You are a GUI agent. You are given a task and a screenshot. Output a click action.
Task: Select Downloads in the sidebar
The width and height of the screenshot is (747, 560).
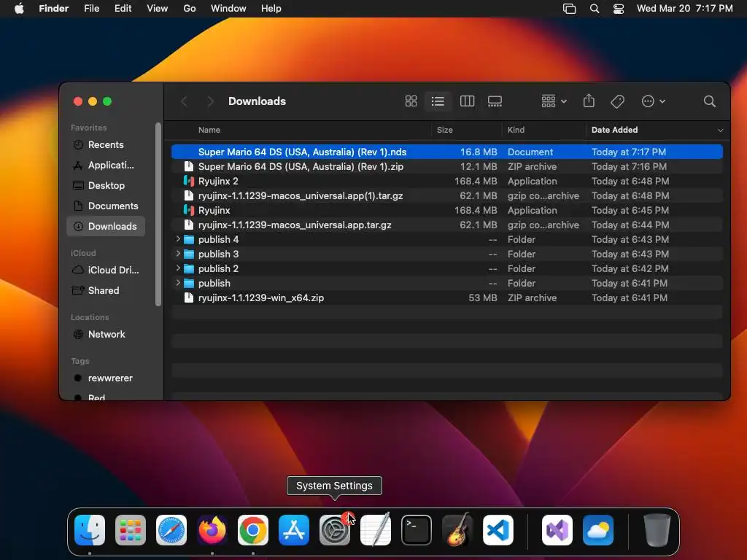(x=105, y=226)
